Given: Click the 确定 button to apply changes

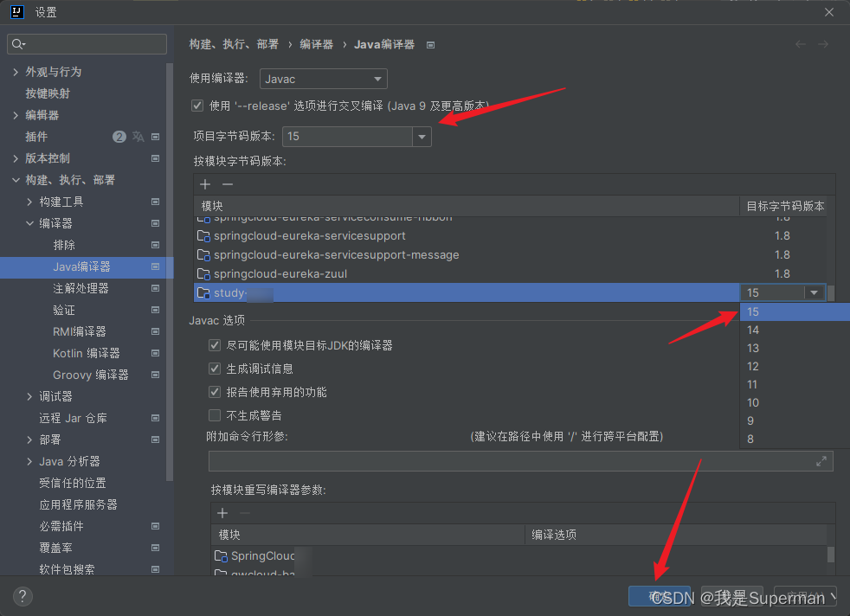Looking at the screenshot, I should point(660,596).
